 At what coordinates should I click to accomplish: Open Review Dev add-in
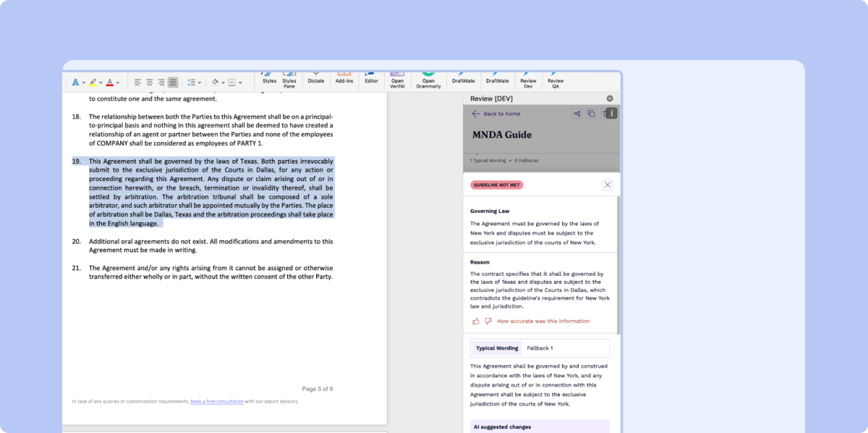(x=528, y=80)
